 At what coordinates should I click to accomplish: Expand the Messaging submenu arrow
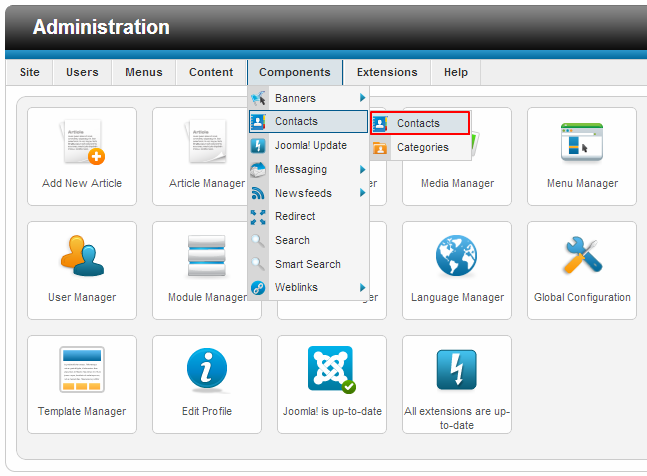(x=362, y=169)
